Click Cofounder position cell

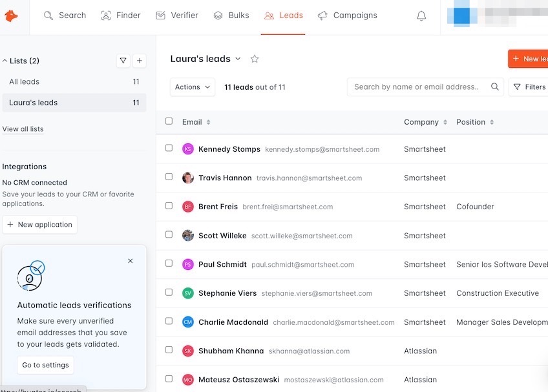point(475,207)
